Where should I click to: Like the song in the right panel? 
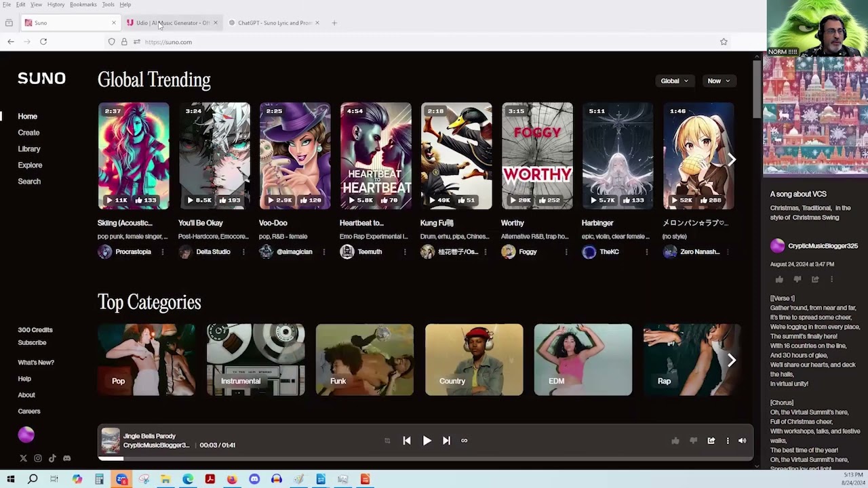[779, 279]
